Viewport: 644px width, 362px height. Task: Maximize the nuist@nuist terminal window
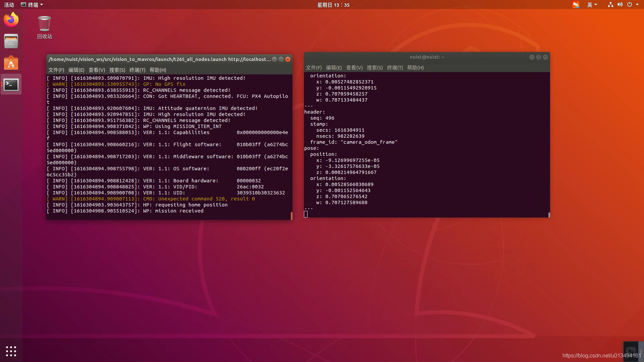coord(539,57)
